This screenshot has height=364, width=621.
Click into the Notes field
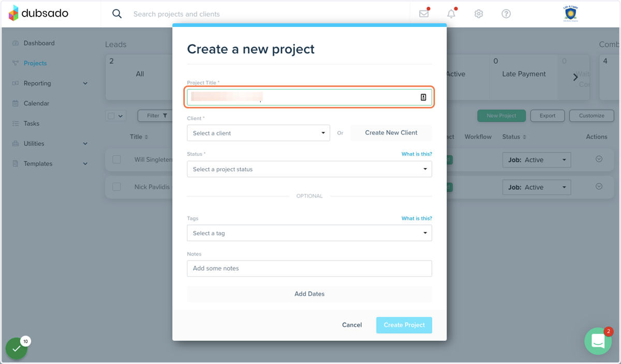[x=309, y=268]
